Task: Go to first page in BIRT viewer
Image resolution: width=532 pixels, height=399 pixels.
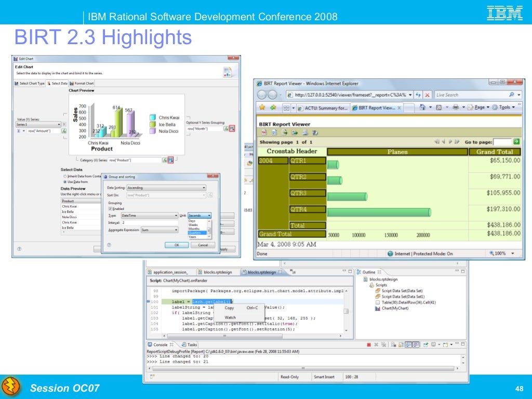Action: [x=436, y=141]
